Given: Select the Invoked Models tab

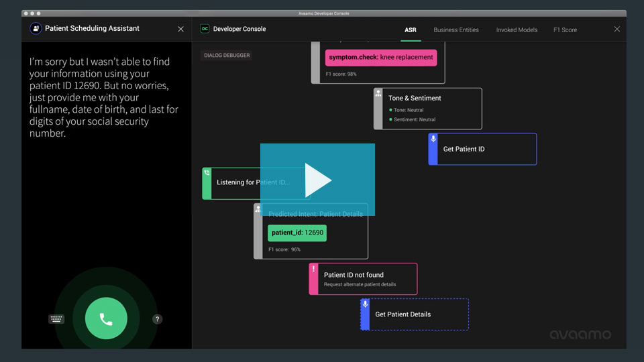Looking at the screenshot, I should pos(517,30).
